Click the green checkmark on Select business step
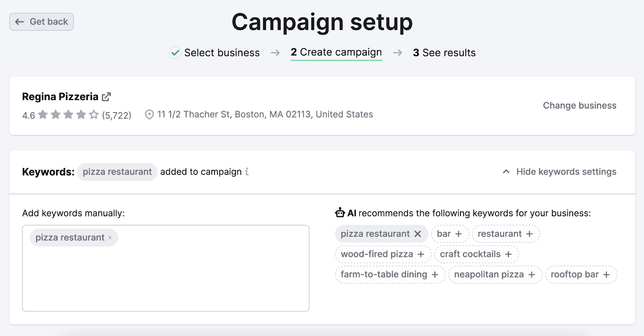Viewport: 644px width, 336px height. (175, 53)
